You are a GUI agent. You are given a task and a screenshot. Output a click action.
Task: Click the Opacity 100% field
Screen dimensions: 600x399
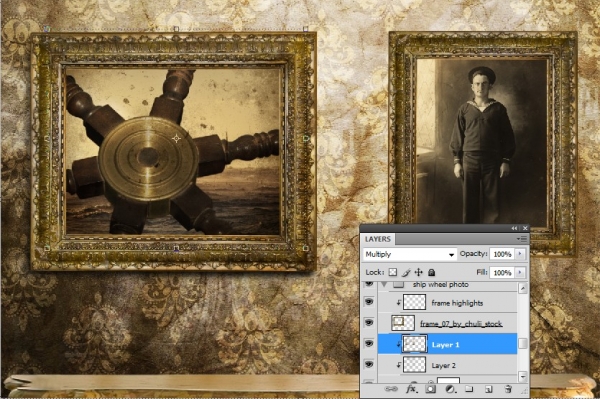(502, 254)
